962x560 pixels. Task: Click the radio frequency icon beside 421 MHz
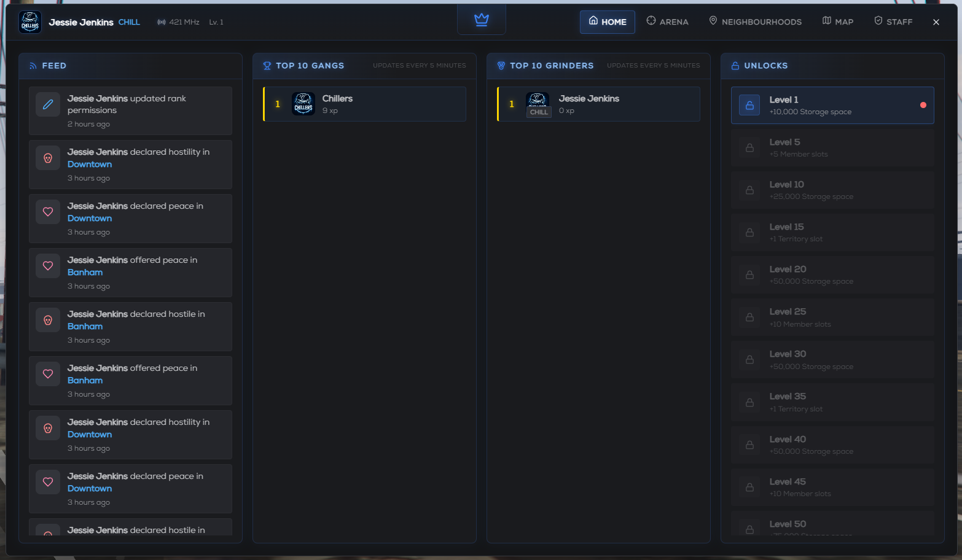coord(162,22)
